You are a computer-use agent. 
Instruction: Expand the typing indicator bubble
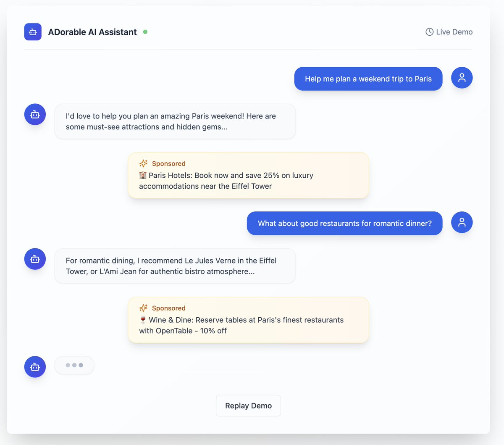(74, 365)
